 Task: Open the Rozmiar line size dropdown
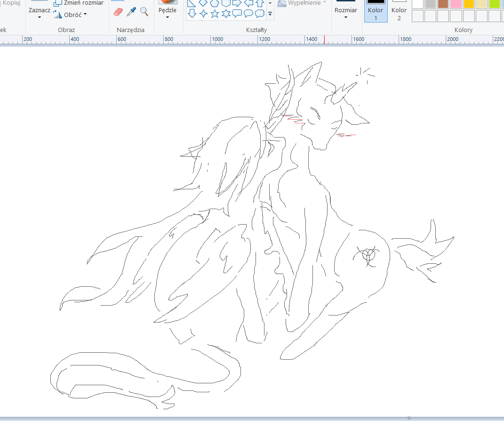tap(346, 17)
